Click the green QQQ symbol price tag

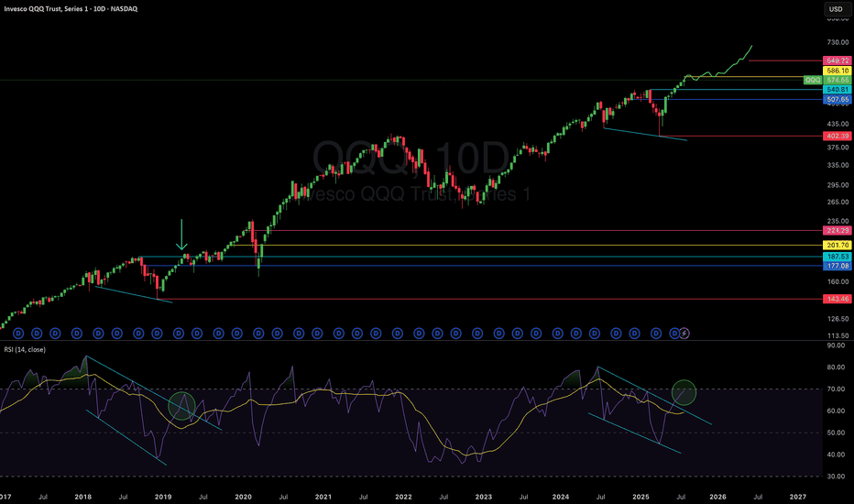point(813,80)
